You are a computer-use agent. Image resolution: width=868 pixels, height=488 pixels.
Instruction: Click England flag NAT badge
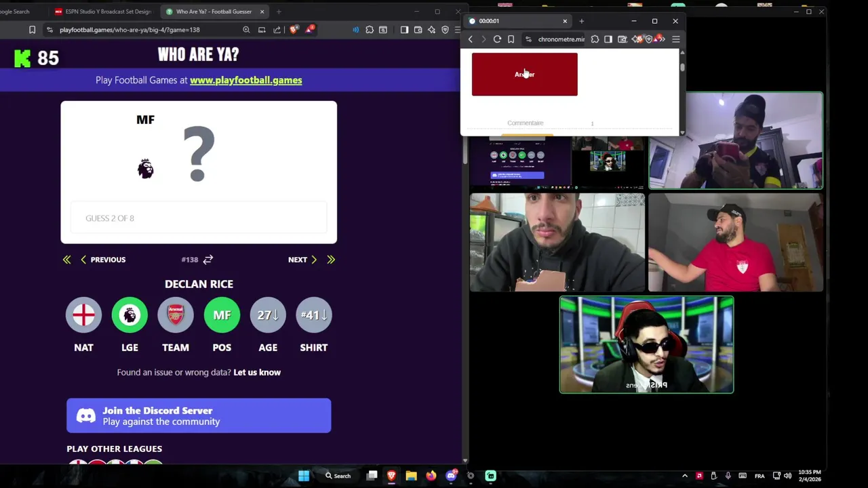(x=83, y=315)
